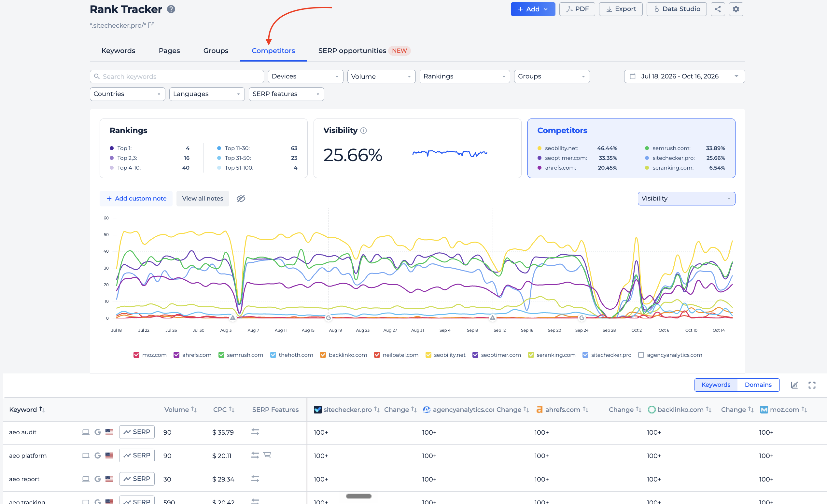The width and height of the screenshot is (827, 504).
Task: Switch to the Keywords tab
Action: coord(118,51)
